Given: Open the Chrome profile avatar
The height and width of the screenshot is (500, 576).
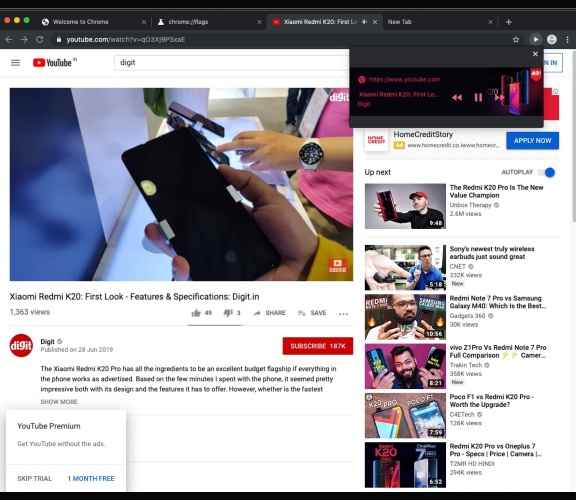Looking at the screenshot, I should point(552,39).
